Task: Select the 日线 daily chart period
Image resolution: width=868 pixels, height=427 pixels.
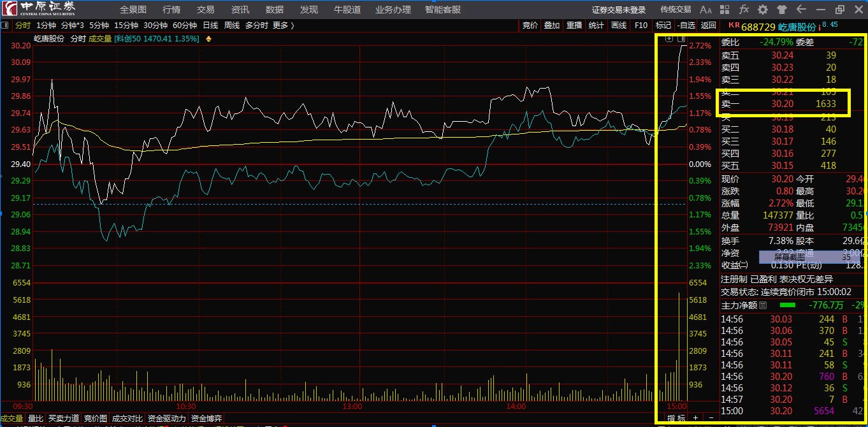Action: pyautogui.click(x=210, y=25)
